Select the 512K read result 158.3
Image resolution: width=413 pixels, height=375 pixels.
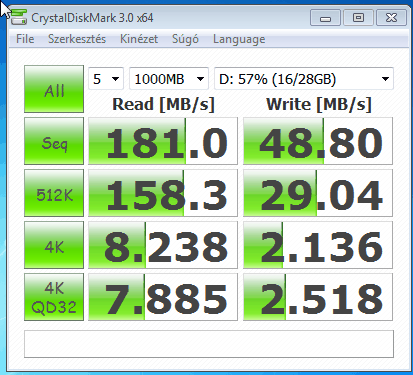[x=163, y=193]
